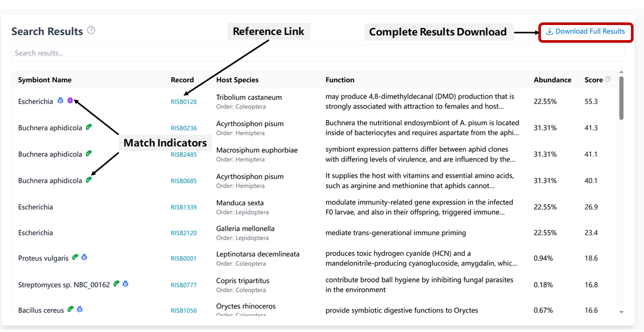Click the blue bug icon beside Escherichia RISB0128
644x332 pixels.
60,100
